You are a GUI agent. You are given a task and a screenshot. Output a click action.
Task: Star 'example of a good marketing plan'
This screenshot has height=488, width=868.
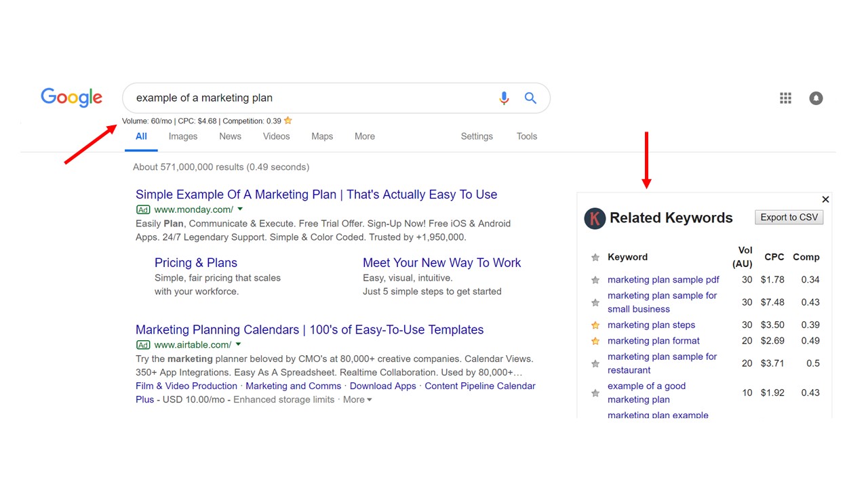coord(595,392)
